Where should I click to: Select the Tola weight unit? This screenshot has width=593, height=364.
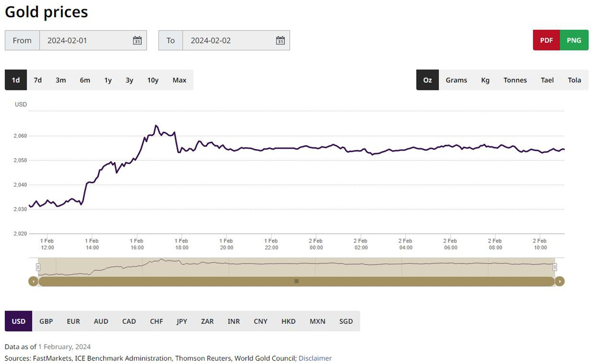coord(574,80)
